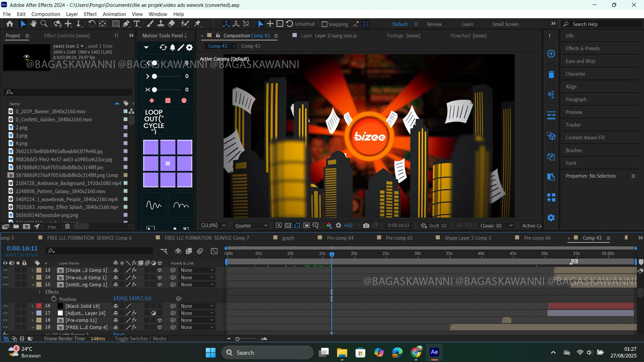The width and height of the screenshot is (644, 362).
Task: Open Chrome from the taskbar
Action: click(416, 352)
